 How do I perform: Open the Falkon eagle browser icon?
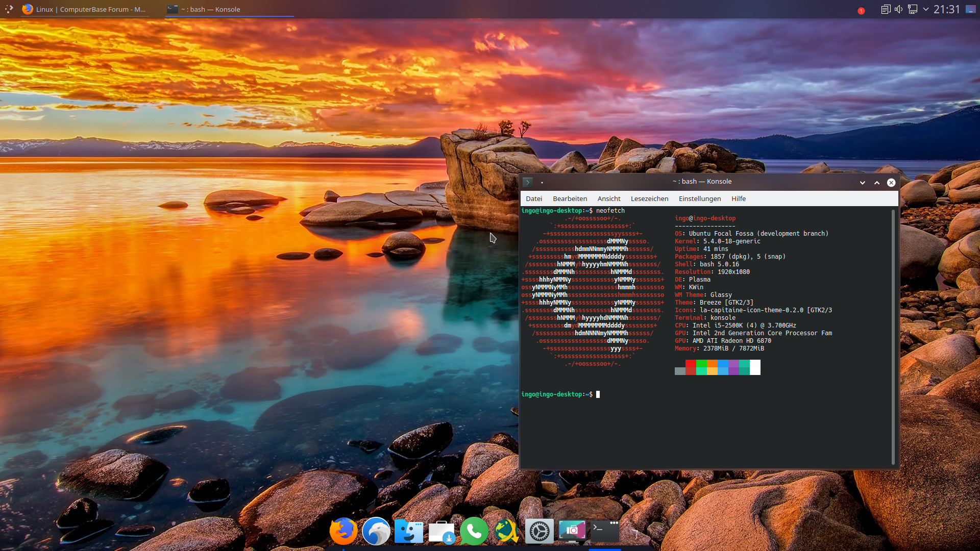tap(376, 531)
